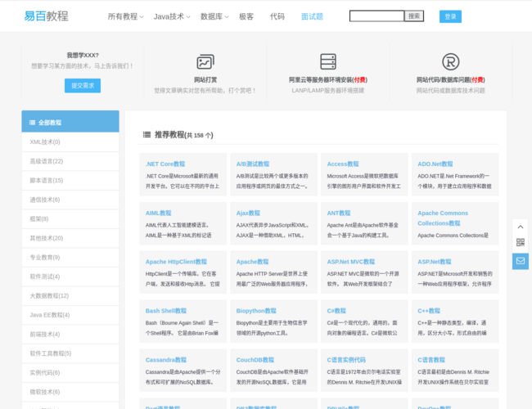Click the list icon beside 推荐教程
532x409 pixels.
(147, 135)
